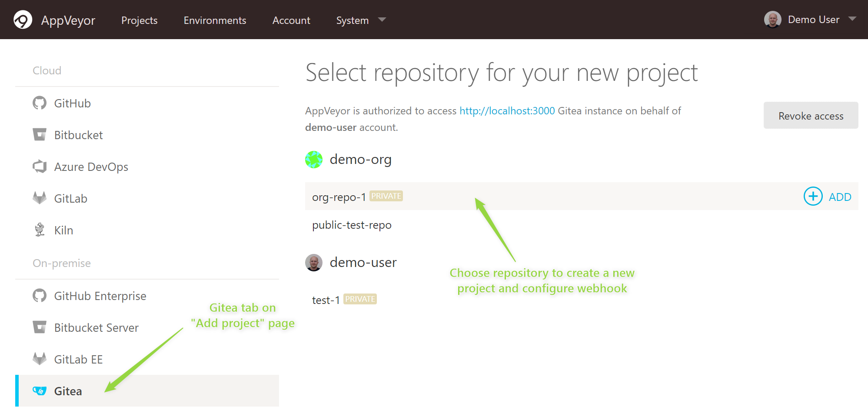Image resolution: width=868 pixels, height=417 pixels.
Task: Click the ADD link for org-repo-1
Action: click(x=840, y=197)
